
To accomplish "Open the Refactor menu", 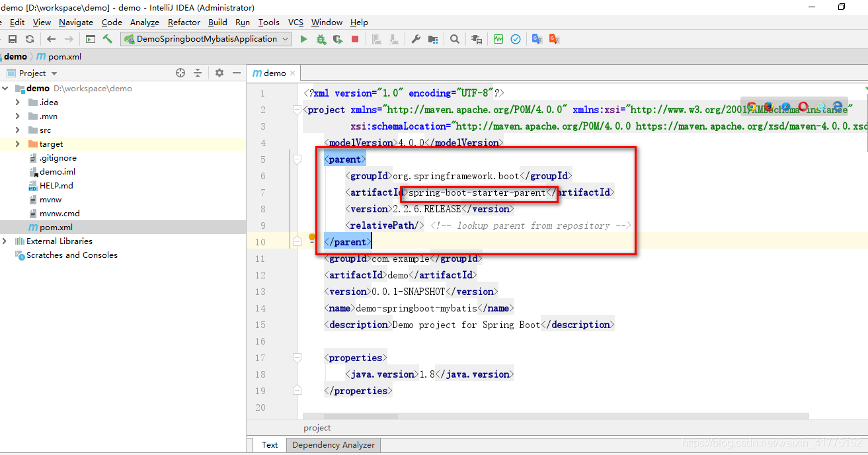I will pyautogui.click(x=184, y=22).
